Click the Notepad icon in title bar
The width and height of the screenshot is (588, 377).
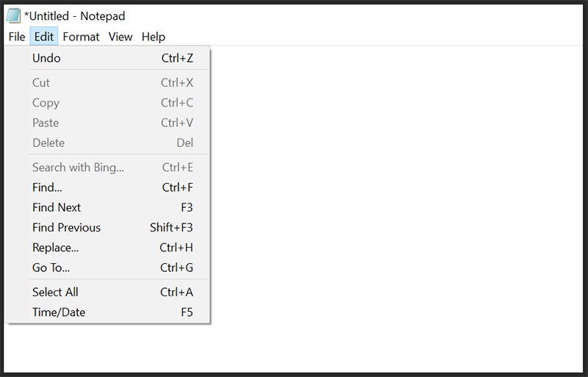click(13, 15)
